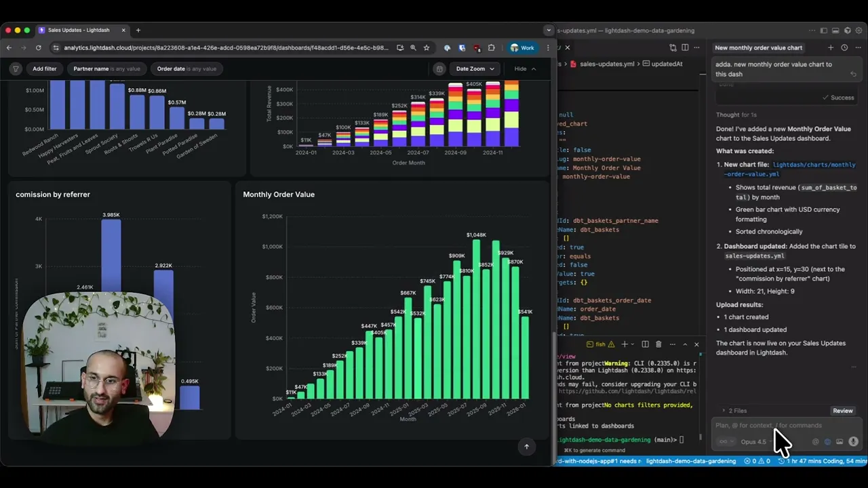
Task: Click the Monthly Order Value chart title
Action: coord(279,195)
